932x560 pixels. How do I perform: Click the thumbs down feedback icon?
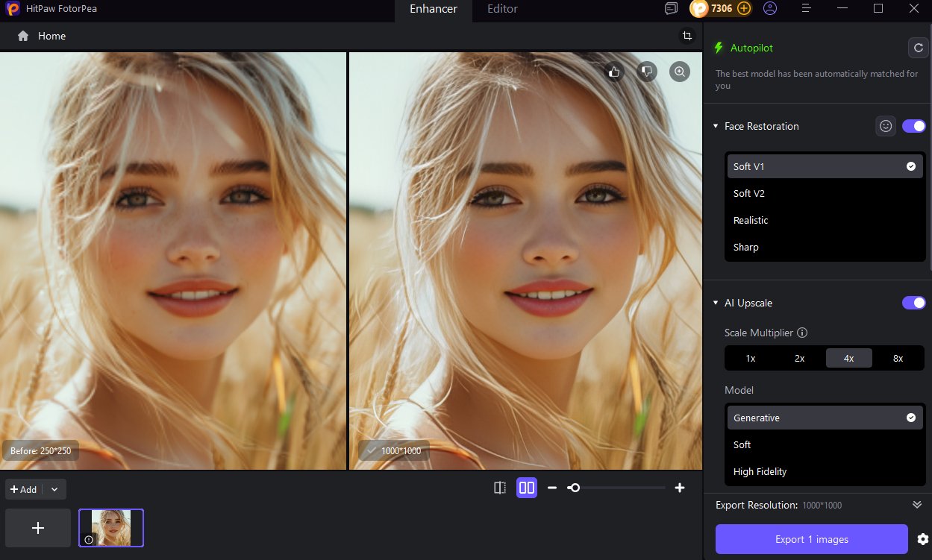click(x=647, y=72)
